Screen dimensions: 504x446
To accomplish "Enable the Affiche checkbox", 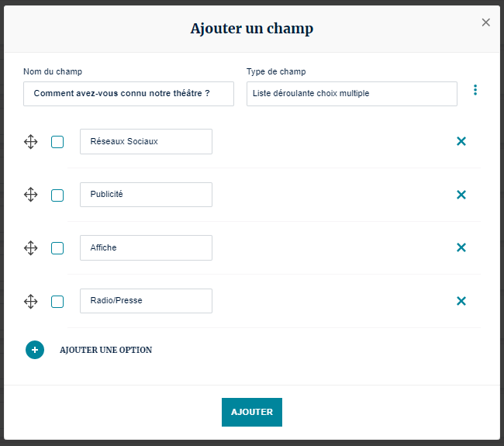I will 57,248.
